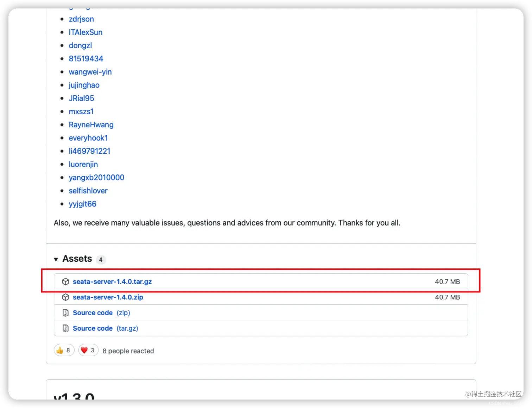Download seata-server-1.4.0.tar.gz
Viewport: 532px width, 408px height.
[x=112, y=282]
